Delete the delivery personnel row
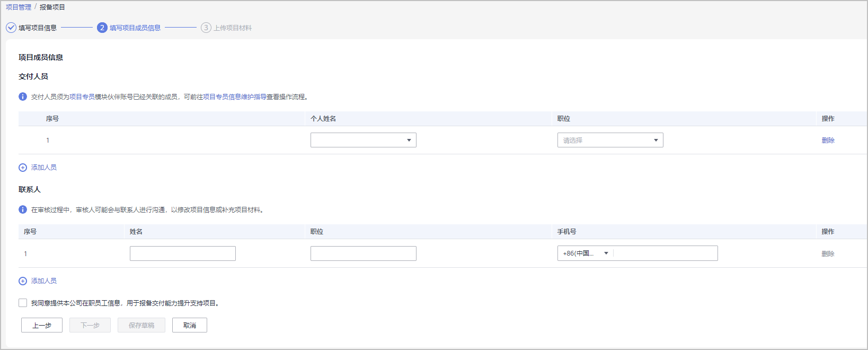 [x=828, y=140]
